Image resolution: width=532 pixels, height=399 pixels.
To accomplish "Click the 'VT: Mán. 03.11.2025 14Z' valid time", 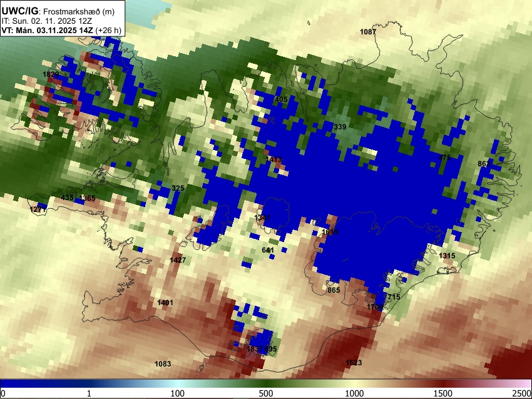I will (x=47, y=30).
